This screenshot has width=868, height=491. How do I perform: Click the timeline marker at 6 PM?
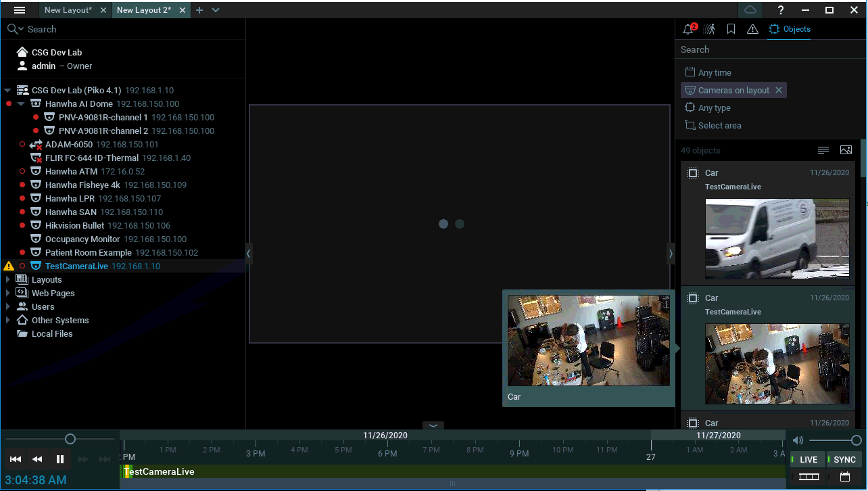coord(387,453)
